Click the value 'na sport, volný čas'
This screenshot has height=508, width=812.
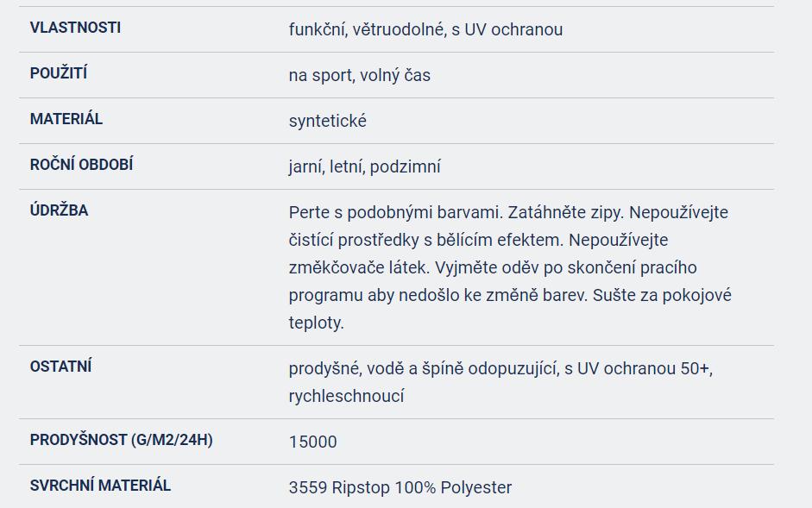pyautogui.click(x=359, y=75)
